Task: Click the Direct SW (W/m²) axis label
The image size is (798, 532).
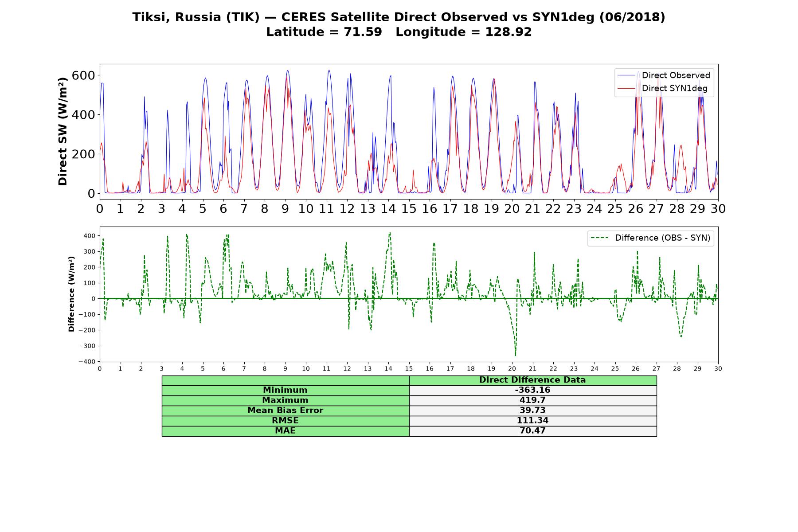Action: click(63, 131)
